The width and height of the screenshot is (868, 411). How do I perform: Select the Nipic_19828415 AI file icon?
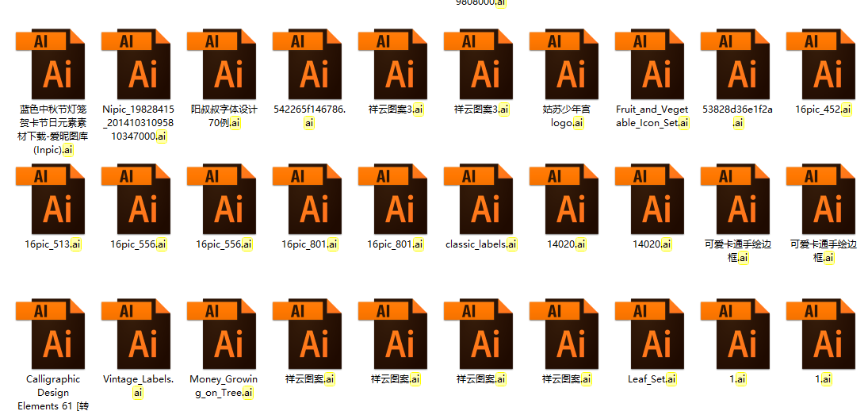[136, 65]
